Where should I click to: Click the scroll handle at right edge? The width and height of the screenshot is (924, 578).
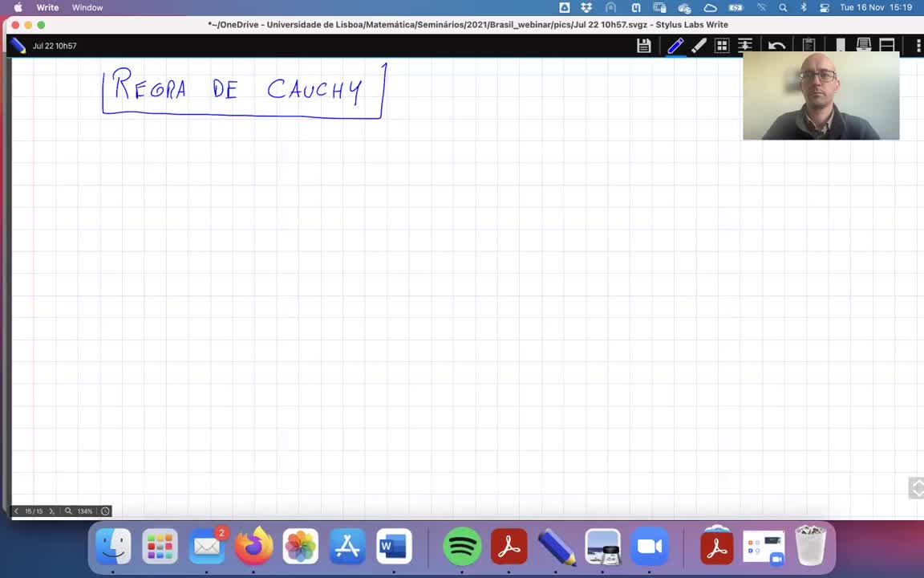(x=917, y=488)
